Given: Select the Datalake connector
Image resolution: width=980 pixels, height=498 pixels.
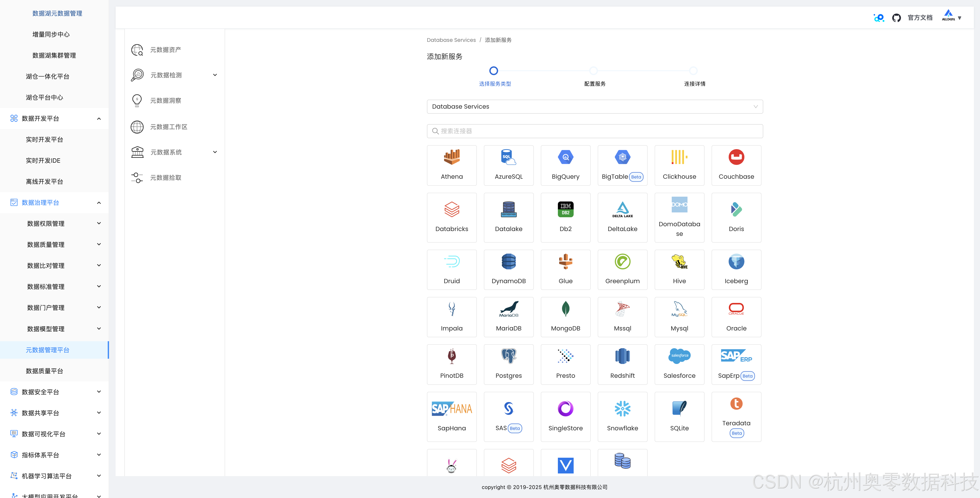Looking at the screenshot, I should [x=509, y=218].
